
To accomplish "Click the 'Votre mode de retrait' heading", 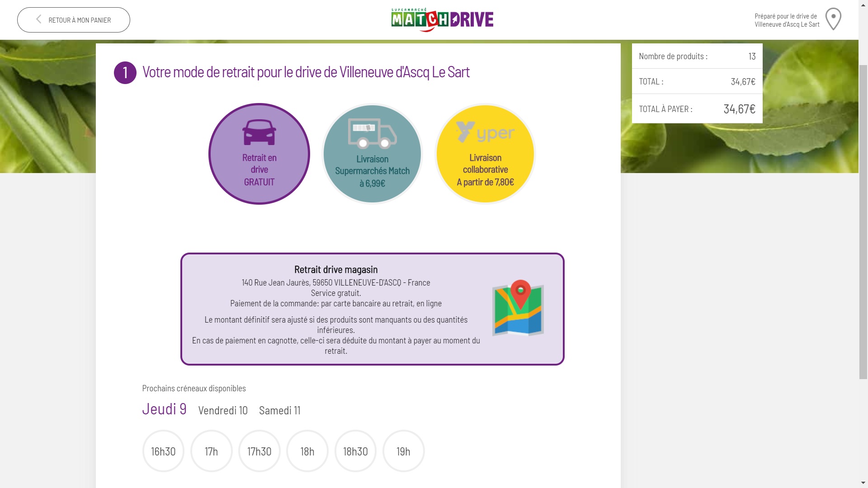I will [306, 72].
